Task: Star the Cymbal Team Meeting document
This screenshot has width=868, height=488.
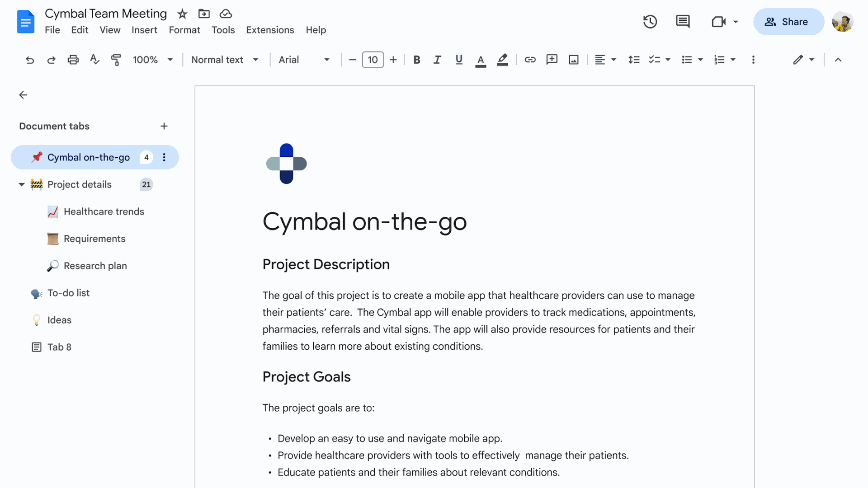Action: (x=182, y=14)
